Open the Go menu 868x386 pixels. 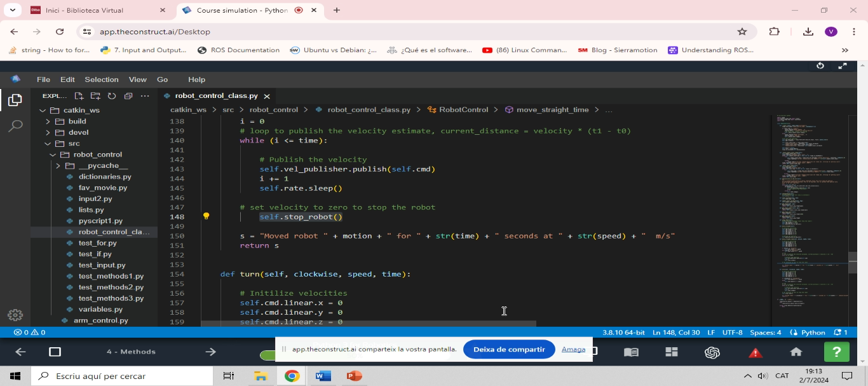click(163, 79)
